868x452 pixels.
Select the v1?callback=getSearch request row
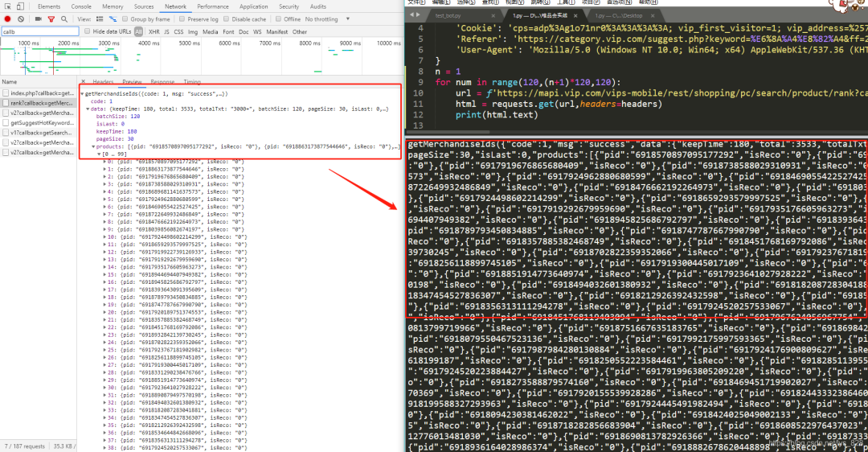click(x=39, y=133)
